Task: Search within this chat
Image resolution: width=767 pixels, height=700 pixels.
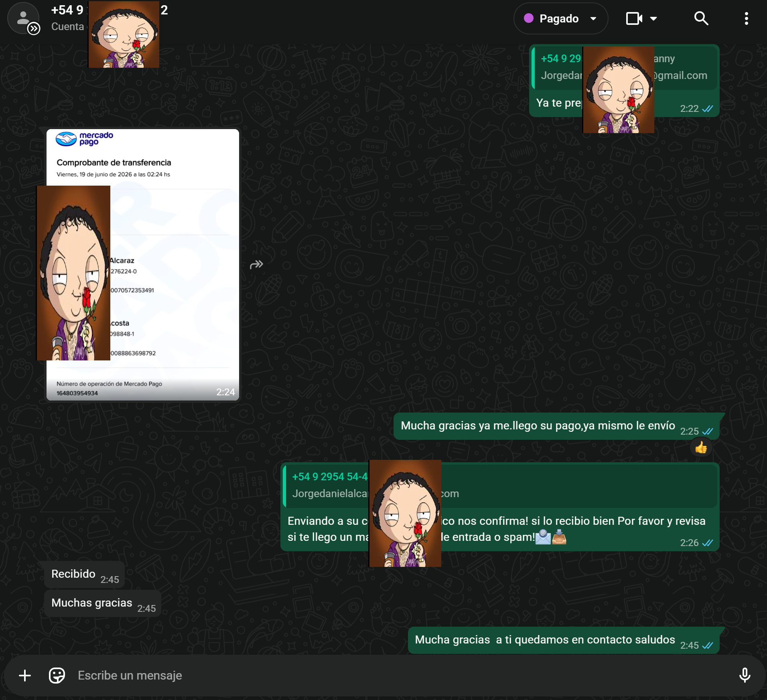Action: 701,18
